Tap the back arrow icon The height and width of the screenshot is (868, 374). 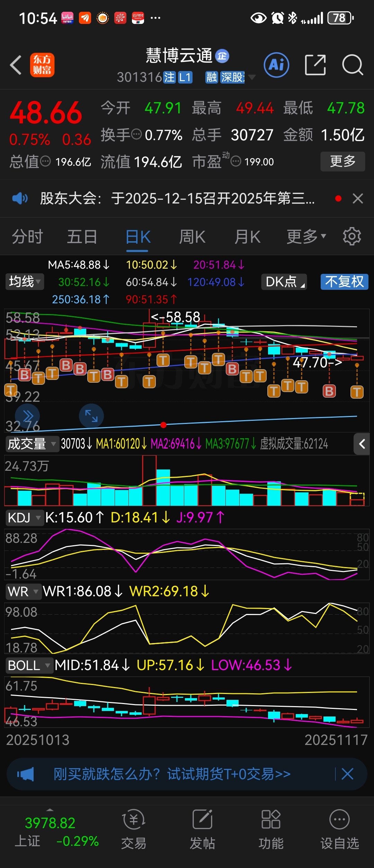tap(16, 65)
